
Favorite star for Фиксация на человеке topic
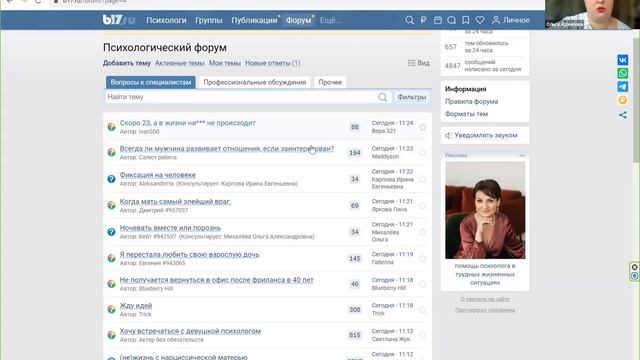click(x=422, y=179)
